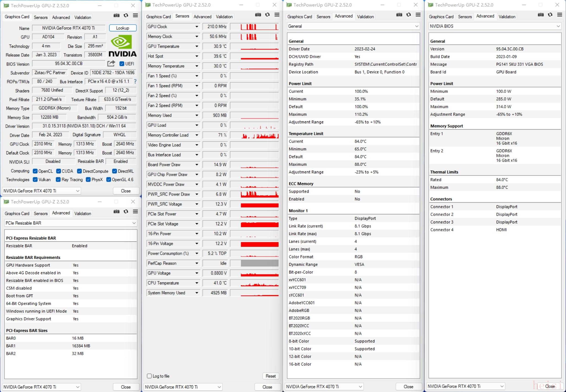Click the Driver Version field
Image resolution: width=566 pixels, height=392 pixels.
pyautogui.click(x=84, y=126)
